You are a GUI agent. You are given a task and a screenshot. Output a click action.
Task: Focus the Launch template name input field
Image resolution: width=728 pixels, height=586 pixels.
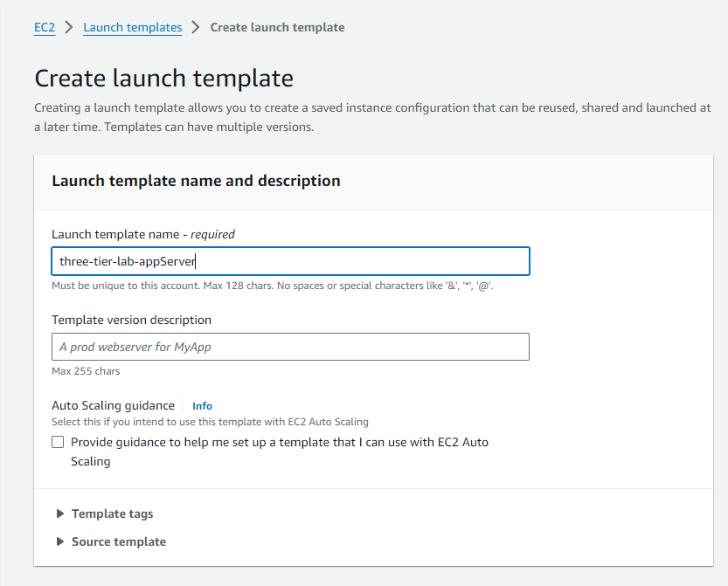[x=290, y=261]
